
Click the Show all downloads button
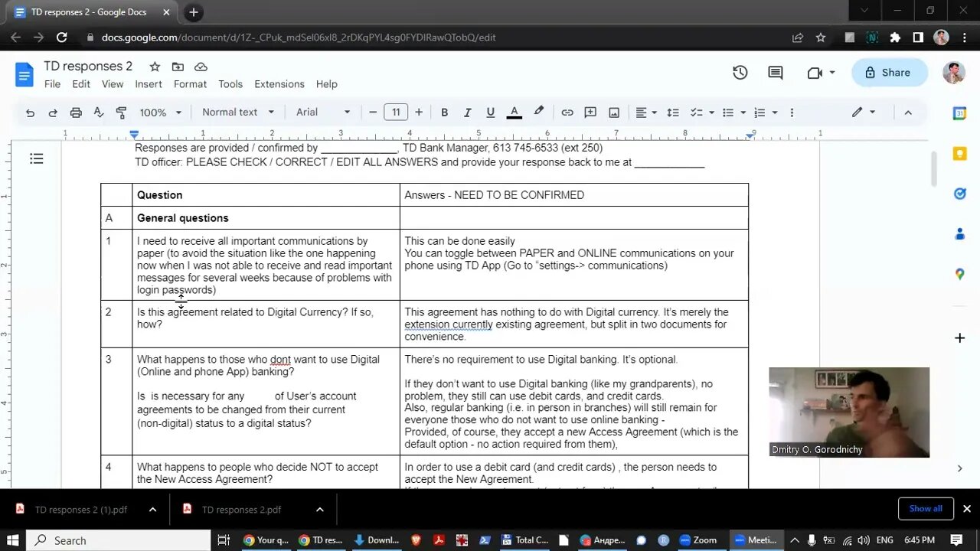click(x=926, y=508)
